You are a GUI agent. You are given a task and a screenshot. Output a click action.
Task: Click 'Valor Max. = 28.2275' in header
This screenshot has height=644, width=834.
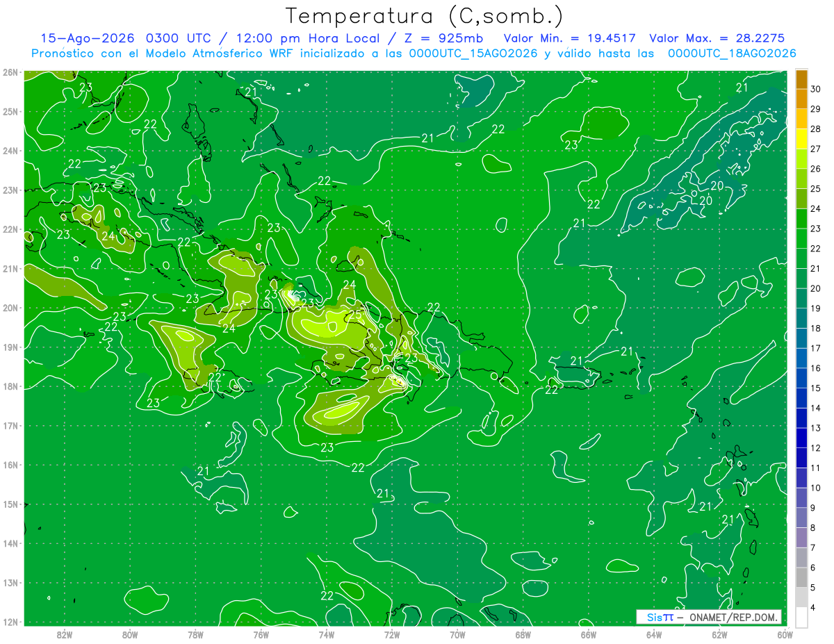(717, 38)
